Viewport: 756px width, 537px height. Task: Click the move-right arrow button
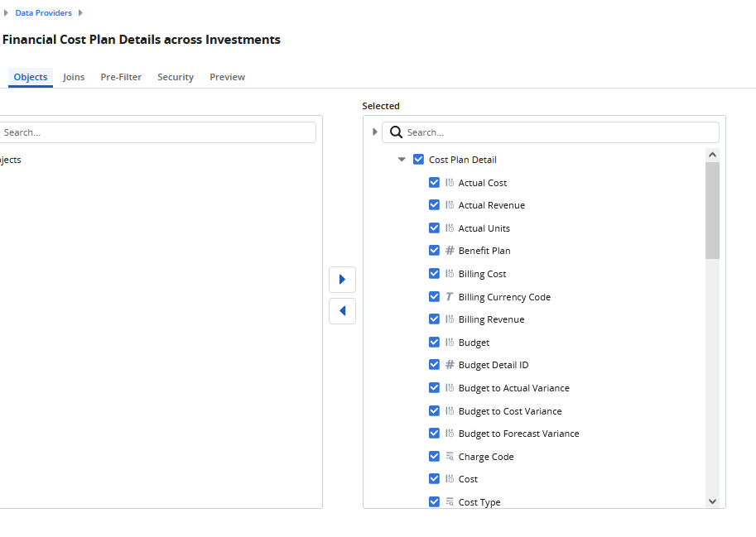(342, 280)
